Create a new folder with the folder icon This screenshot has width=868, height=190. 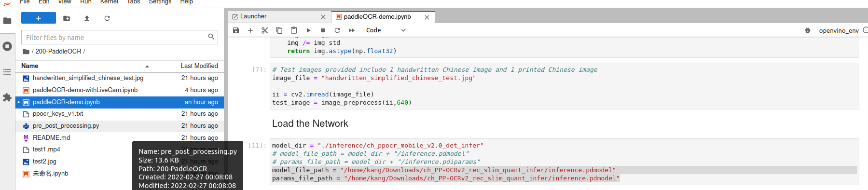point(67,18)
